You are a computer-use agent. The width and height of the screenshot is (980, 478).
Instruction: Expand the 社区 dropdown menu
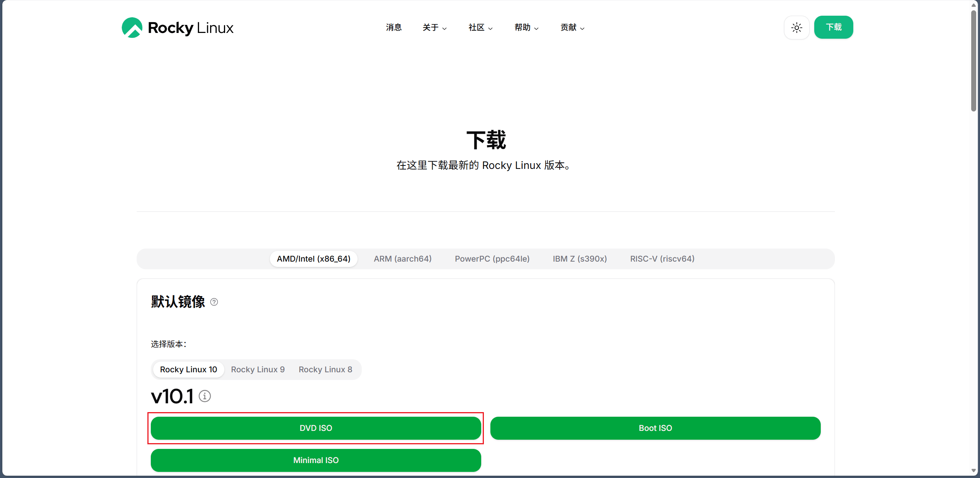[480, 28]
